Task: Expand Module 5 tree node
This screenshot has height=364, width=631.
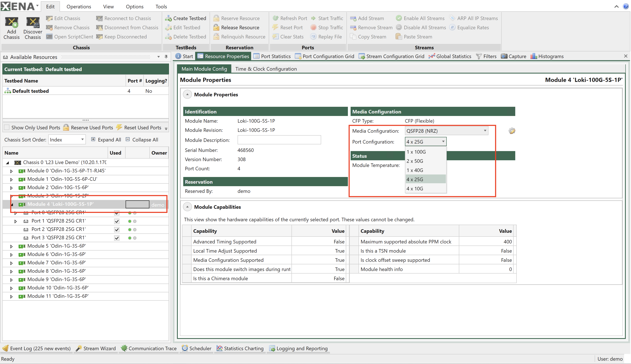Action: tap(11, 247)
